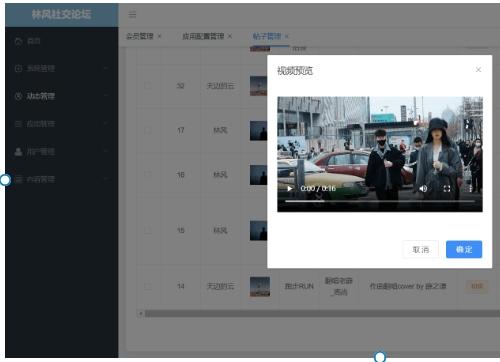Open the thumbnail image in row 16
The image size is (500, 362).
[x=259, y=175]
